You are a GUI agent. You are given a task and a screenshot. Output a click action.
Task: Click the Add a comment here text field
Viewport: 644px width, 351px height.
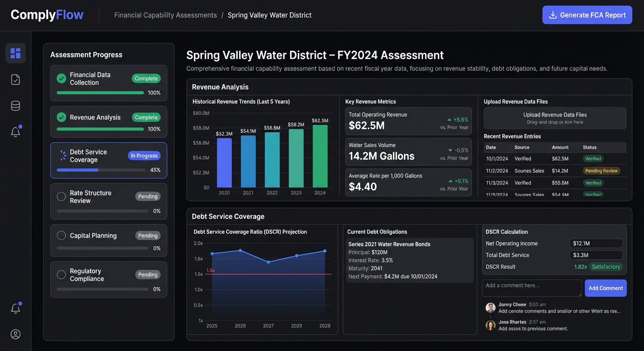pos(531,288)
